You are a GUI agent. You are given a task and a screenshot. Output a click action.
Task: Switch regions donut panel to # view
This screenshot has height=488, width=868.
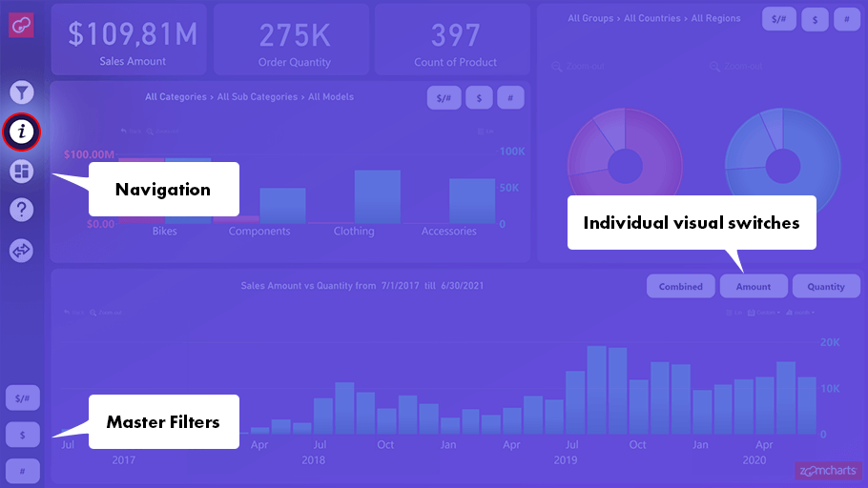tap(846, 19)
